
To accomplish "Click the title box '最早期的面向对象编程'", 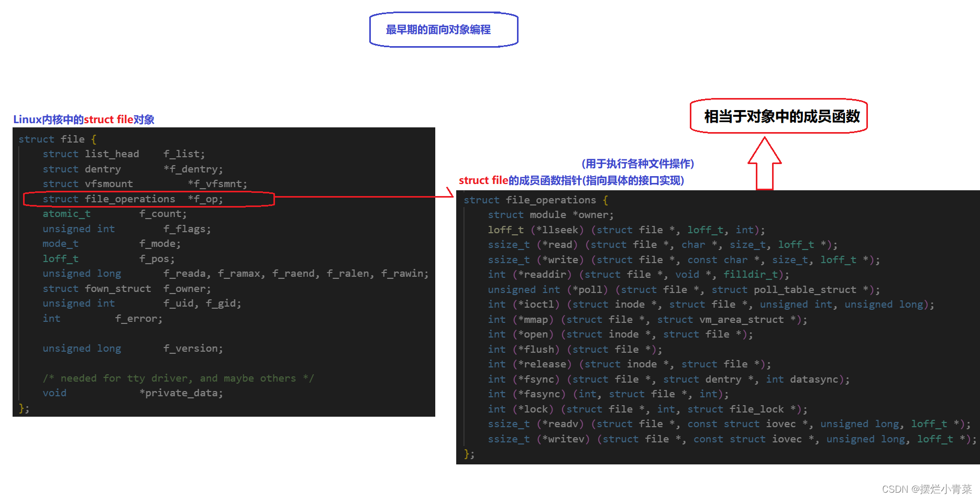I will (x=444, y=30).
